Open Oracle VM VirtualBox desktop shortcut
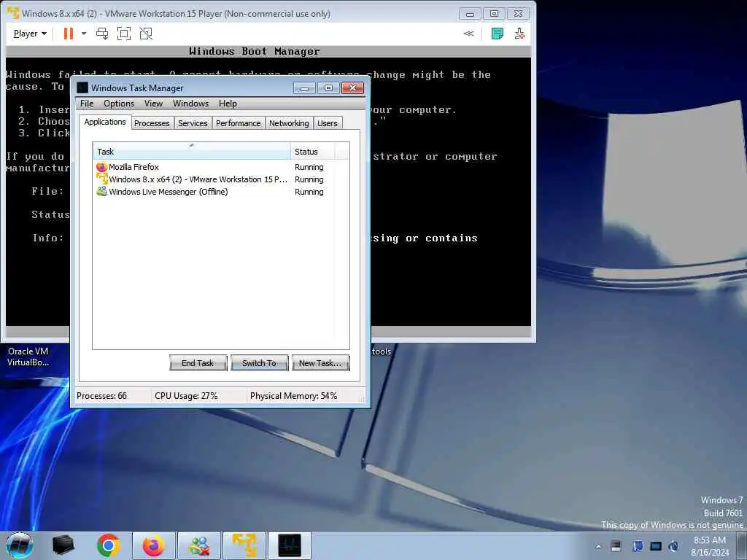Viewport: 747px width, 560px height. [x=28, y=356]
